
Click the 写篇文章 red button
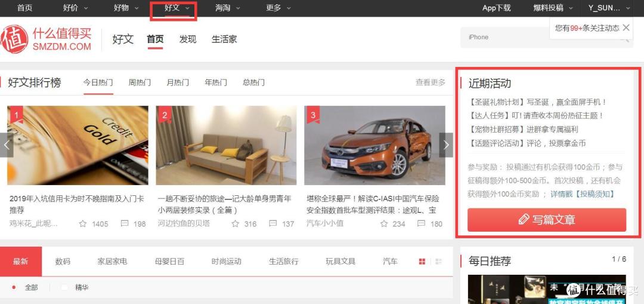pyautogui.click(x=547, y=220)
